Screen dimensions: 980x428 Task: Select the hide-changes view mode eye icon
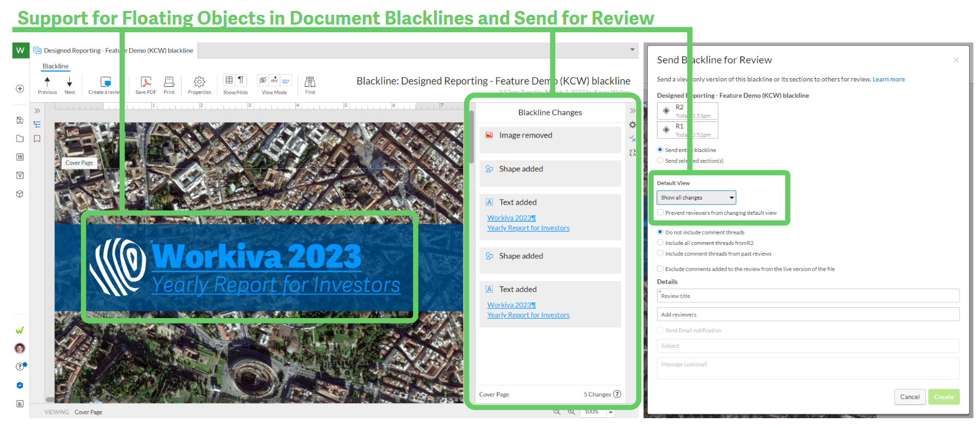coord(263,80)
